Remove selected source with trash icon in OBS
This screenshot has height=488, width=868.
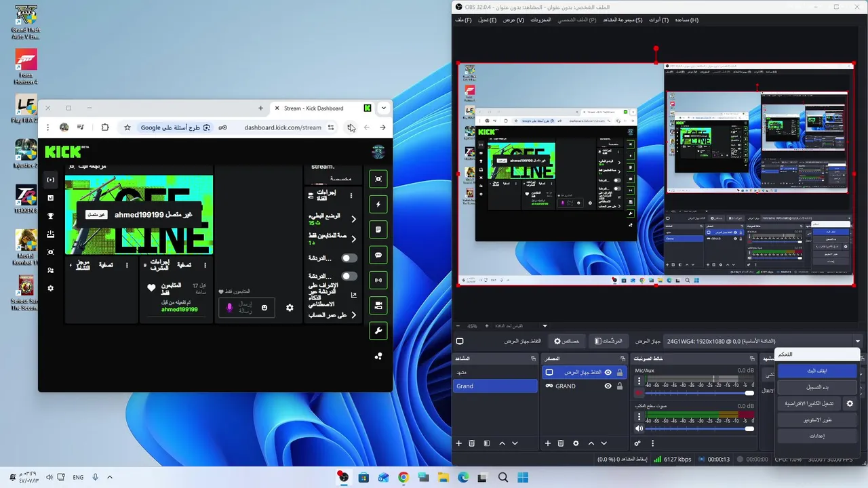pyautogui.click(x=561, y=443)
